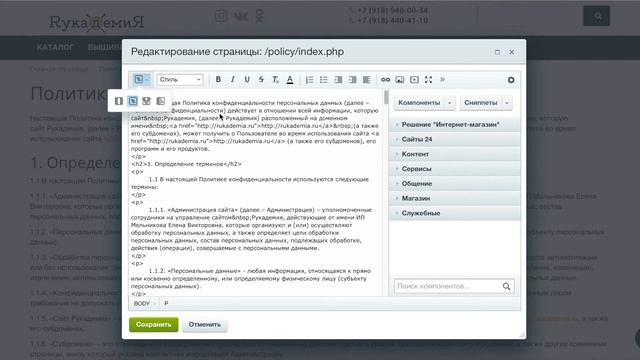This screenshot has height=360, width=640.
Task: Open the Сниппеты dropdown arrow
Action: [507, 103]
